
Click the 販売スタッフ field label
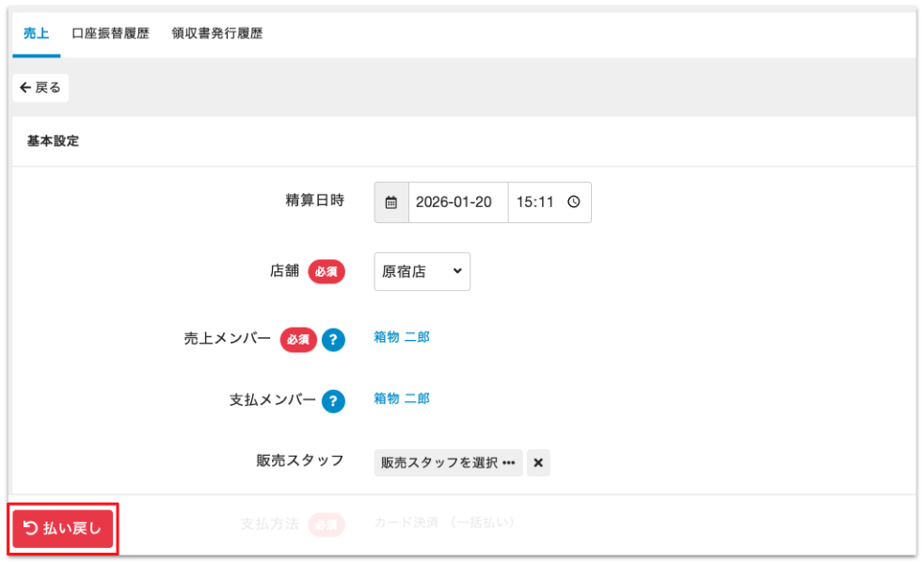[x=300, y=461]
